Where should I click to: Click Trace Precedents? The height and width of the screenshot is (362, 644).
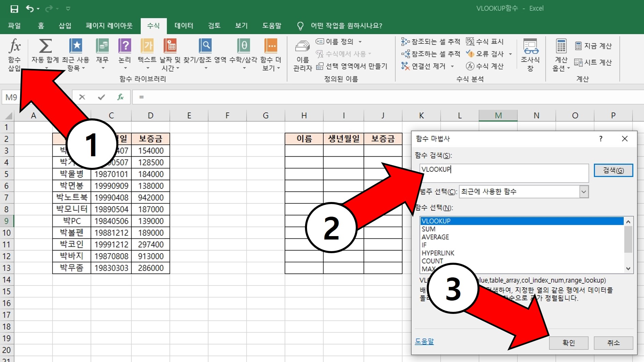point(430,42)
